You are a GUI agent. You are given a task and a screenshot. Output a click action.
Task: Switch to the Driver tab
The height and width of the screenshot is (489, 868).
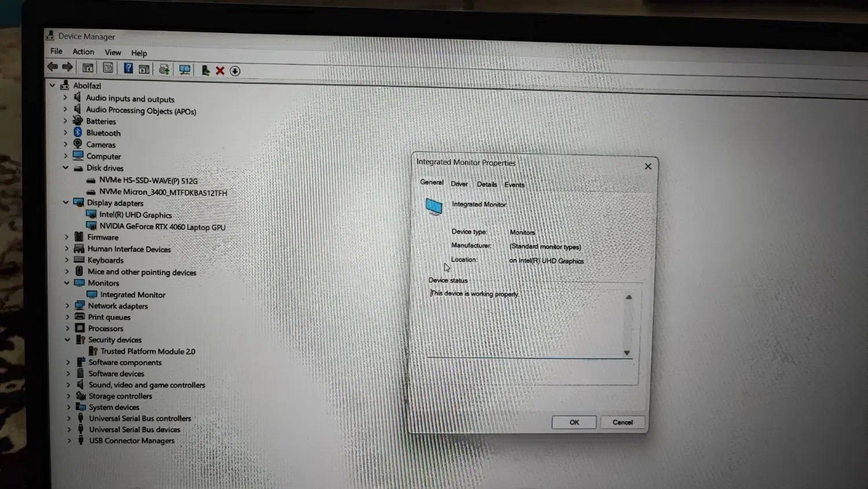459,184
